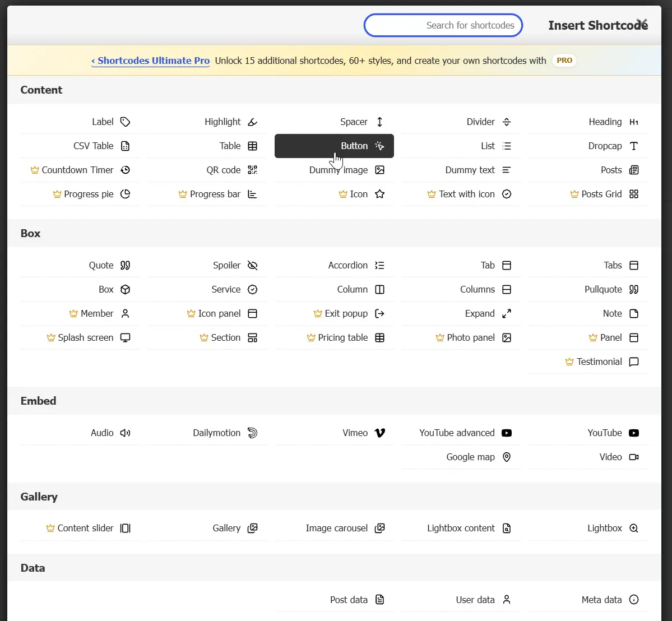Choose the Post data shortcode label
Viewport: 672px width, 621px height.
click(349, 600)
